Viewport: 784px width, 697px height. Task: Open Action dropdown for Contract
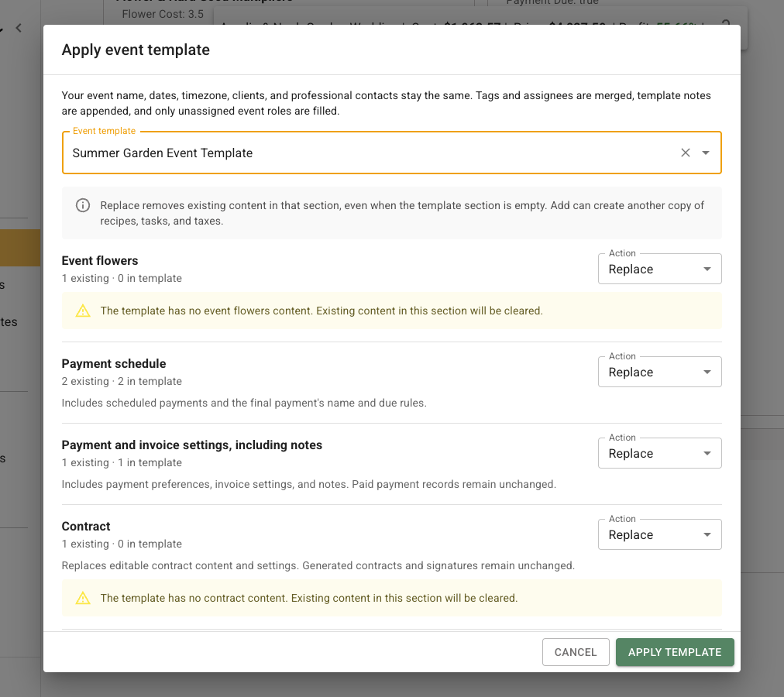(x=659, y=535)
